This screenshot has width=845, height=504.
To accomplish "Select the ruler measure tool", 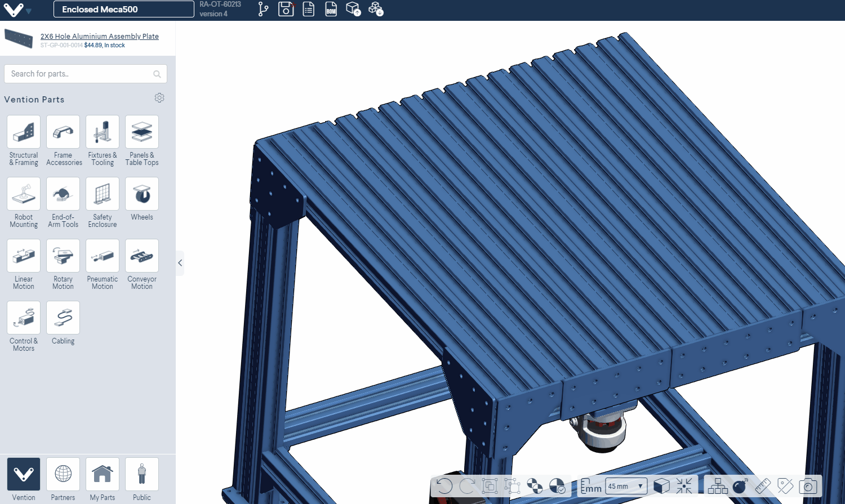I will (x=763, y=486).
